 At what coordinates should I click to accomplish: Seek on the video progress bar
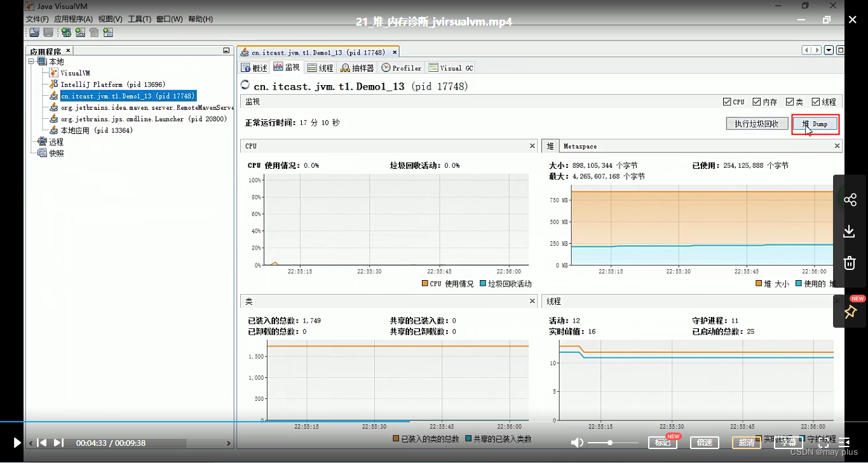[434, 421]
